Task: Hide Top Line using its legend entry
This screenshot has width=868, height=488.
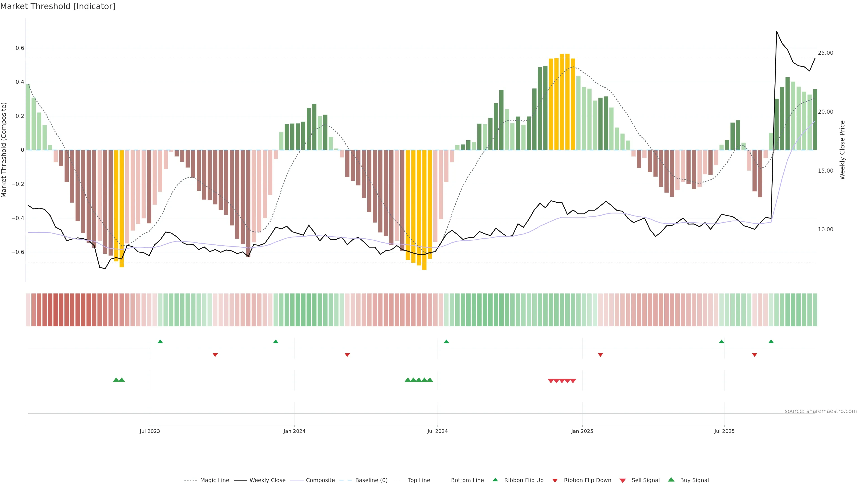Action: point(418,480)
